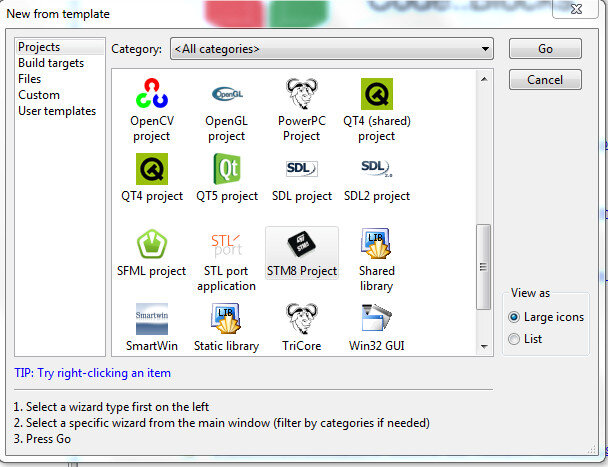
Task: Select the OpenCV project template icon
Action: (152, 93)
